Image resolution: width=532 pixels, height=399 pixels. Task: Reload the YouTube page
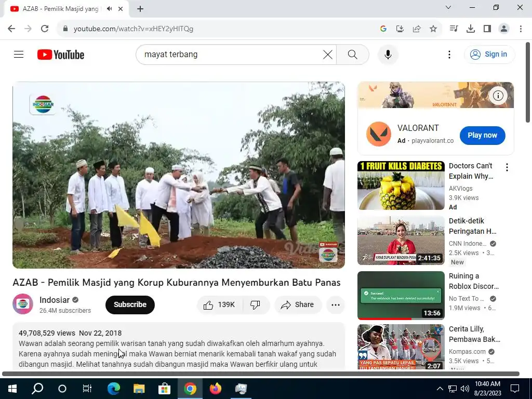45,29
